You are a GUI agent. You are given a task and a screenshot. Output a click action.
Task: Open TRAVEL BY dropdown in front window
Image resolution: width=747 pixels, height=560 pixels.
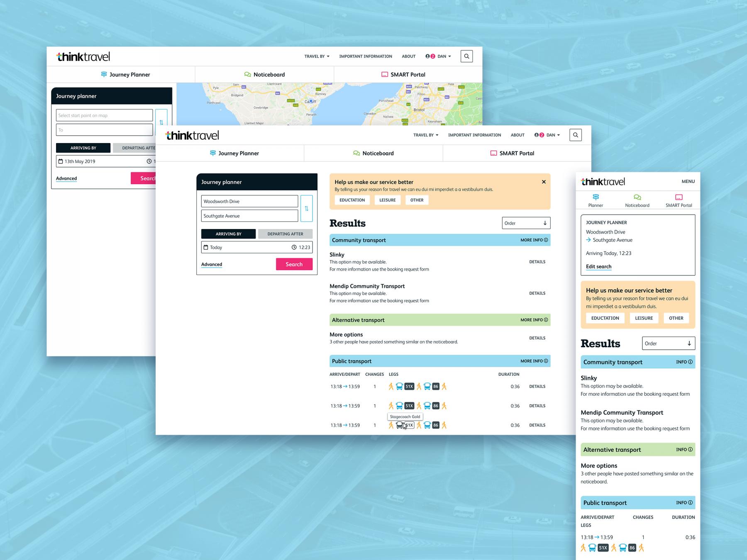[426, 135]
